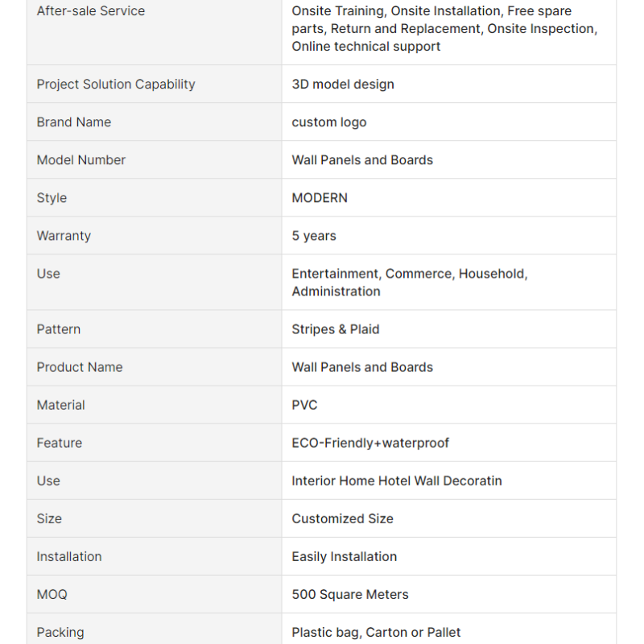Click the Model Number label cell

[x=81, y=160]
